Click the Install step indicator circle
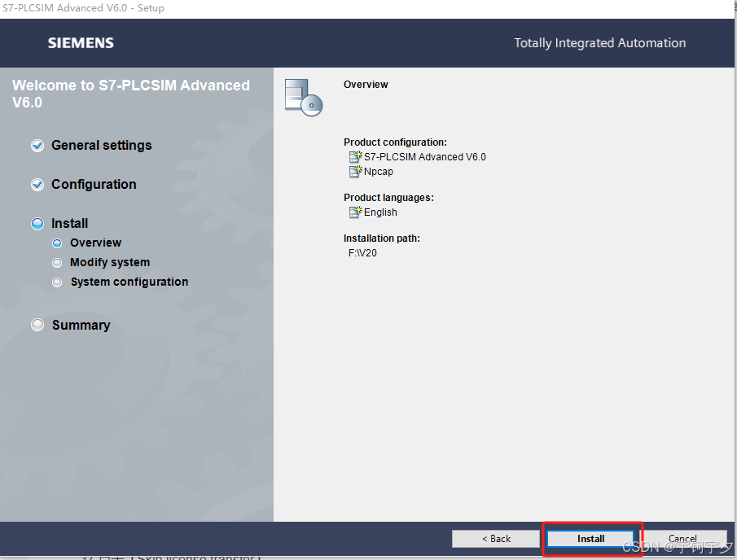Image resolution: width=737 pixels, height=560 pixels. coord(37,224)
